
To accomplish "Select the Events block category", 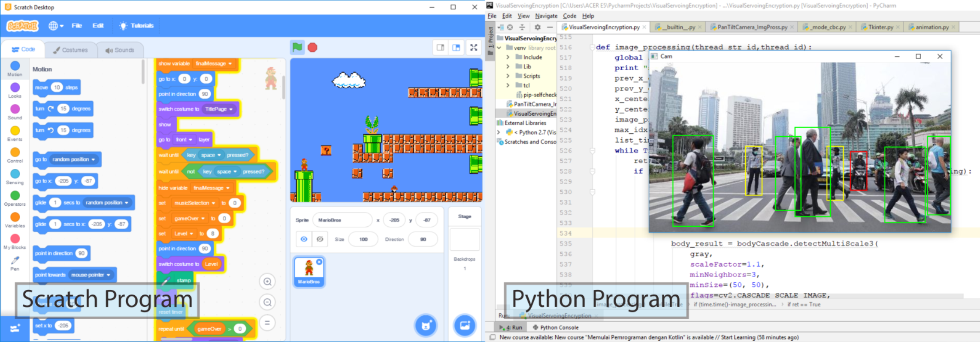I will click(15, 134).
